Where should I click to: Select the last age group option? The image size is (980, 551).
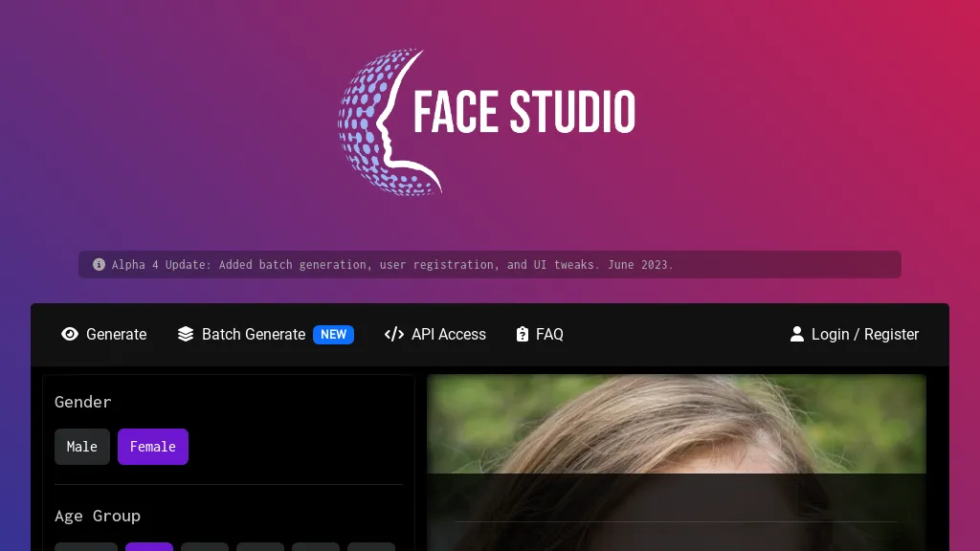371,548
